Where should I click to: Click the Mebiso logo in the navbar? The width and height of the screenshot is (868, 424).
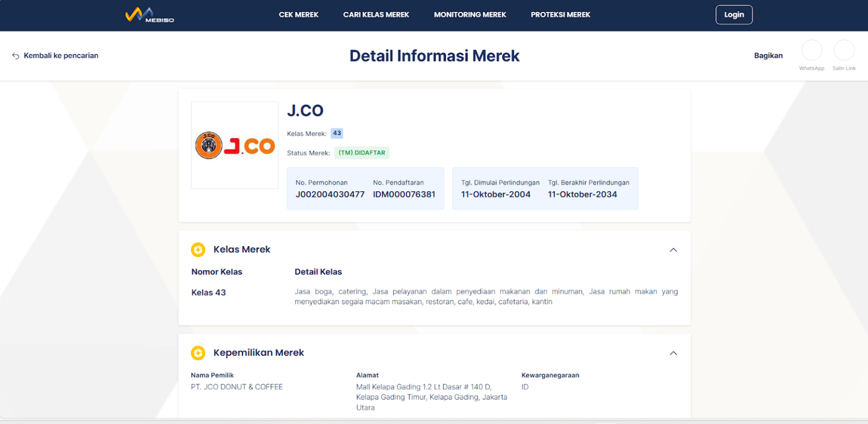[x=149, y=15]
